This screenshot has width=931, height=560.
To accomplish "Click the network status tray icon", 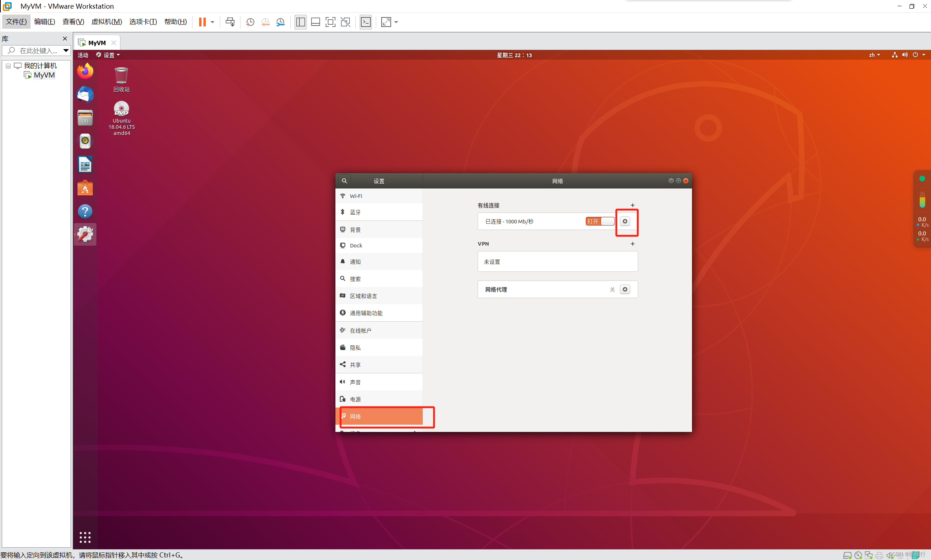I will (894, 55).
